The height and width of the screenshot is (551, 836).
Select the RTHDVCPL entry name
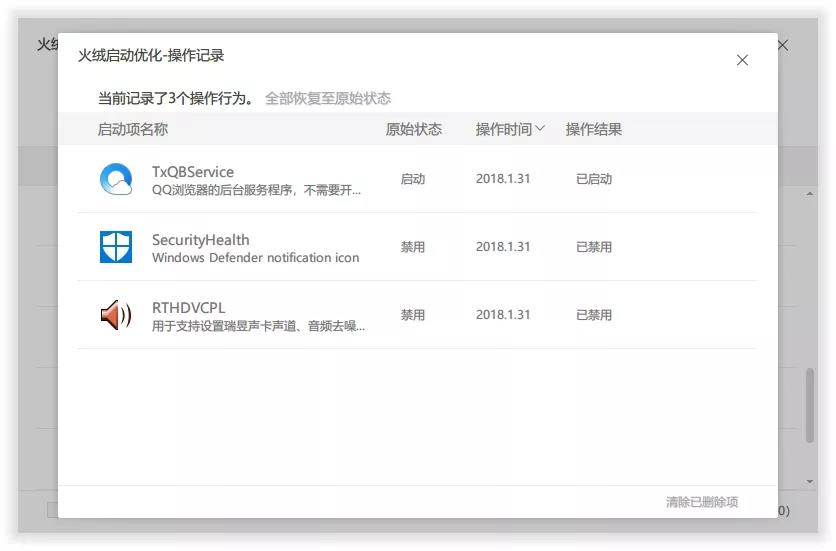tap(188, 308)
